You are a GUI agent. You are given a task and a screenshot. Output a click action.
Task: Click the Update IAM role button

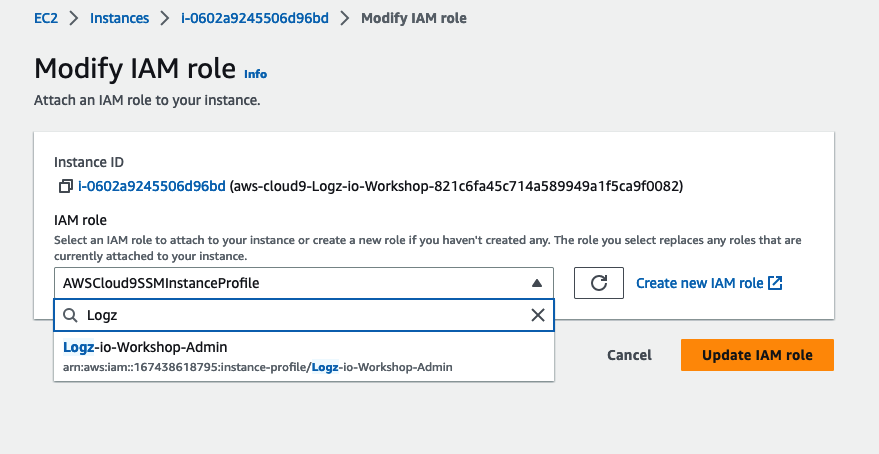(x=757, y=355)
